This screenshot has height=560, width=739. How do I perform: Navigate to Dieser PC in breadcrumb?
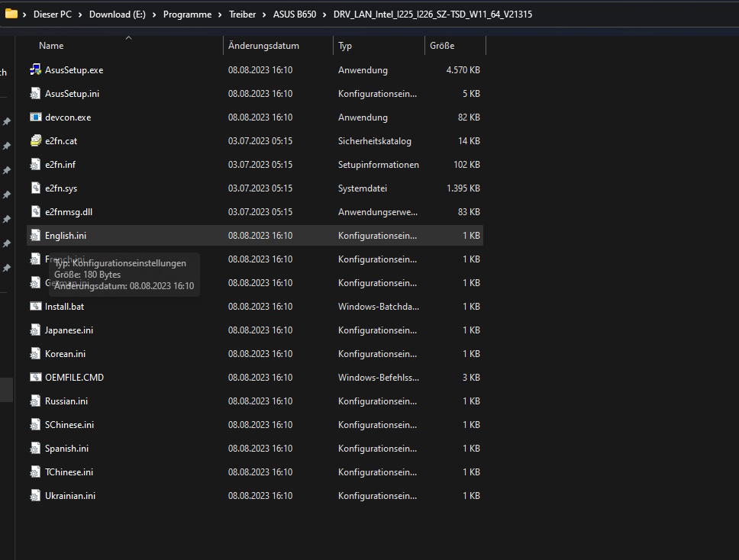point(53,14)
